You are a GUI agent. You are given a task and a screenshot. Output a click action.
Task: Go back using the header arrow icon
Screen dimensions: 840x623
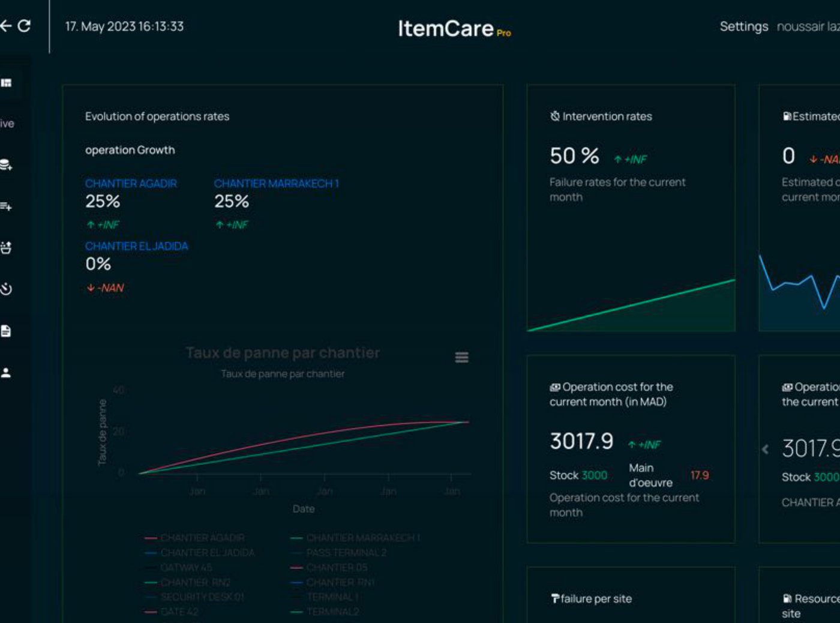pyautogui.click(x=5, y=26)
